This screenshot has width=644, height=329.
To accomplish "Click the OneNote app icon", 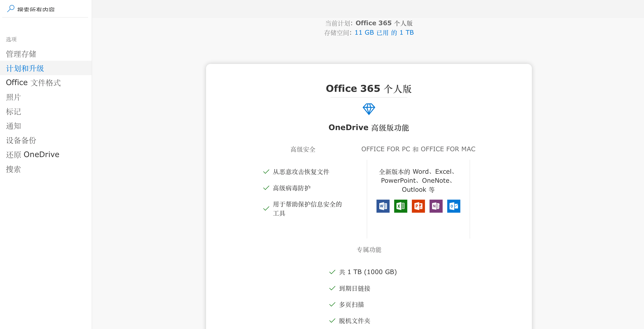I will coord(436,206).
